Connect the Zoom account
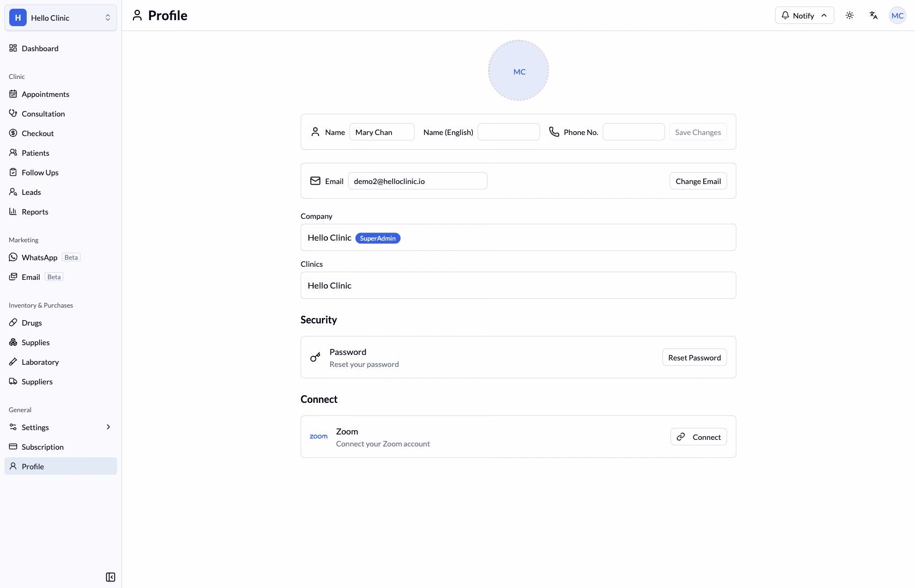Image resolution: width=915 pixels, height=588 pixels. coord(699,437)
